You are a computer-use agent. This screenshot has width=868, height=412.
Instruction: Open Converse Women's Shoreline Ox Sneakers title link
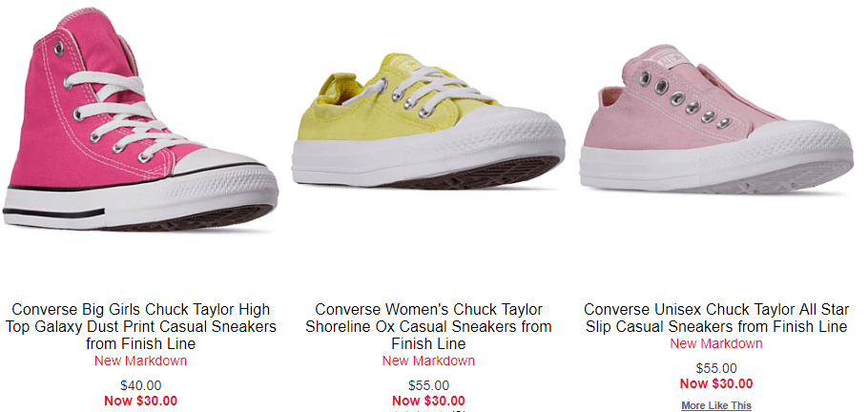click(428, 326)
